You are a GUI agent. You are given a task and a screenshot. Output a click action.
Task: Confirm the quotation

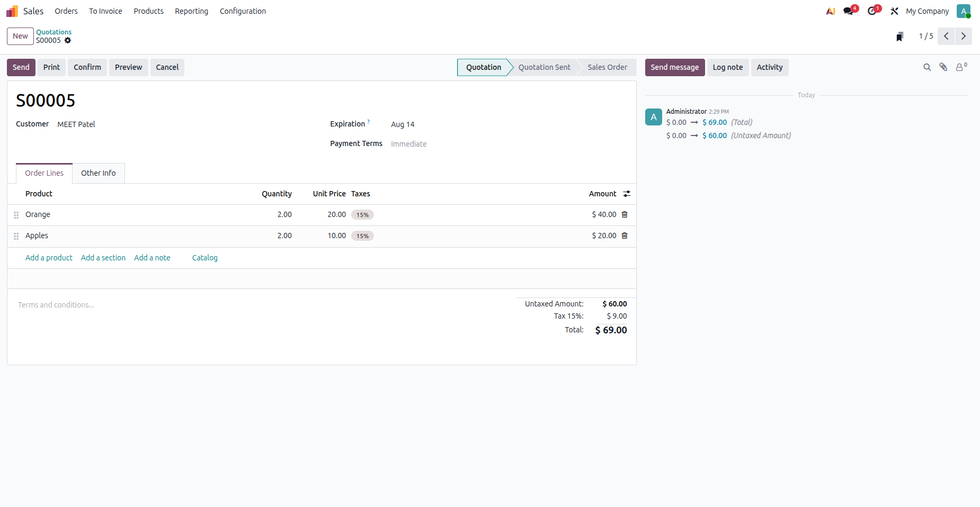tap(87, 67)
